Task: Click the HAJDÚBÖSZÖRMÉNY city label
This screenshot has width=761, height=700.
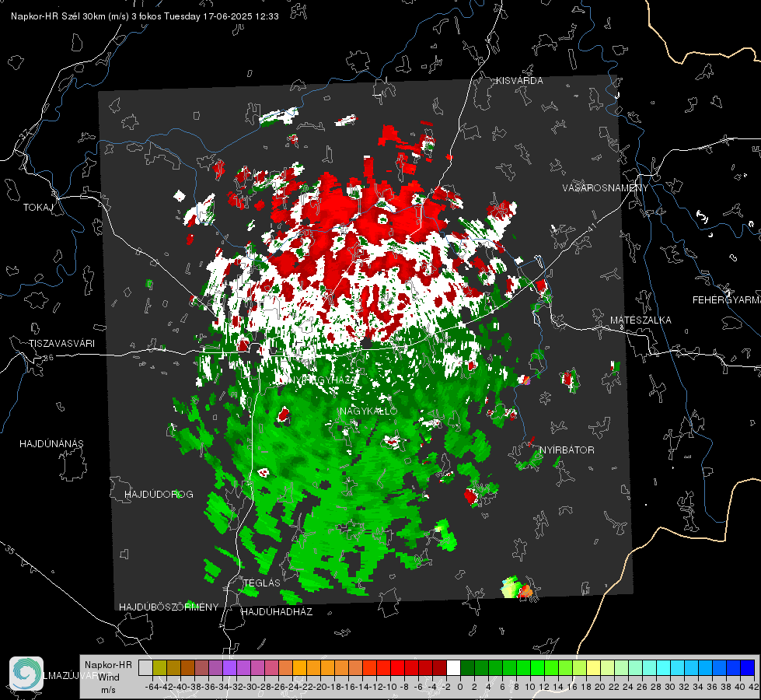Action: [169, 607]
